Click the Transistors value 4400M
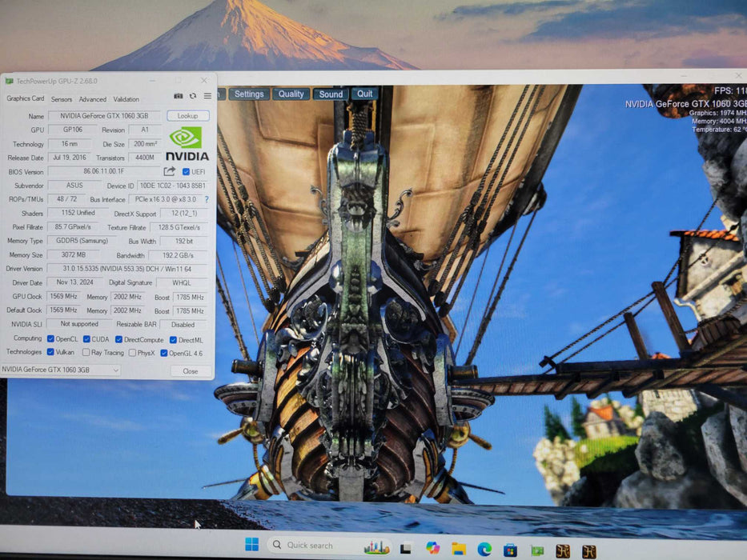 coord(145,157)
